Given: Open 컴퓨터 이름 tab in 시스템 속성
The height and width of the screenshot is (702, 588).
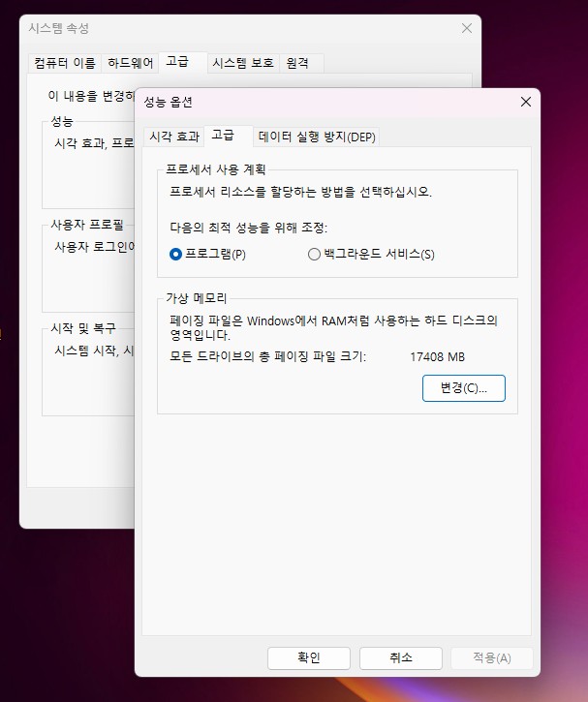Looking at the screenshot, I should pyautogui.click(x=65, y=63).
